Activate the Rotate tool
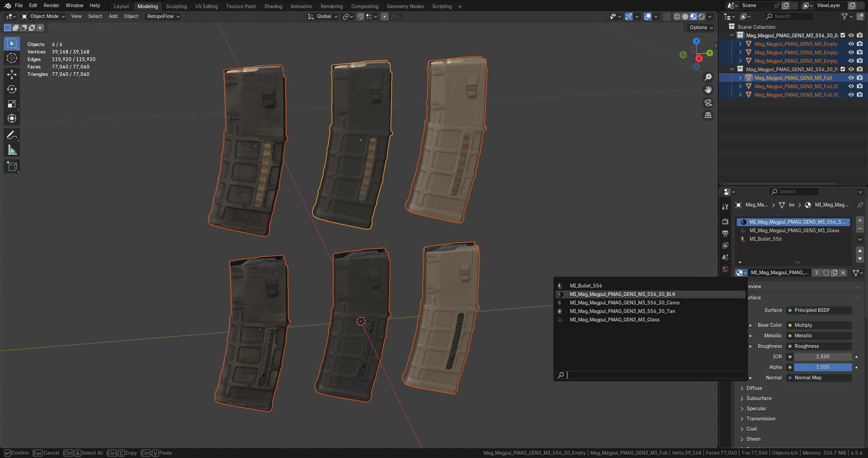 12,89
